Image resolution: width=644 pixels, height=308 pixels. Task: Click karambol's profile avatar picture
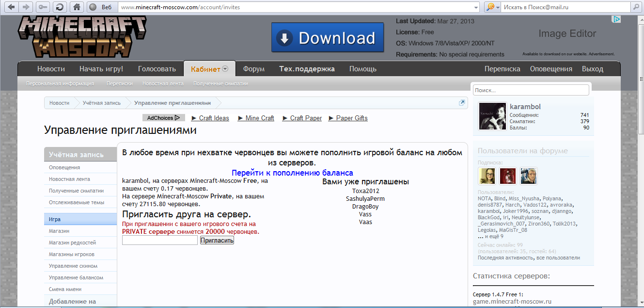pyautogui.click(x=492, y=116)
